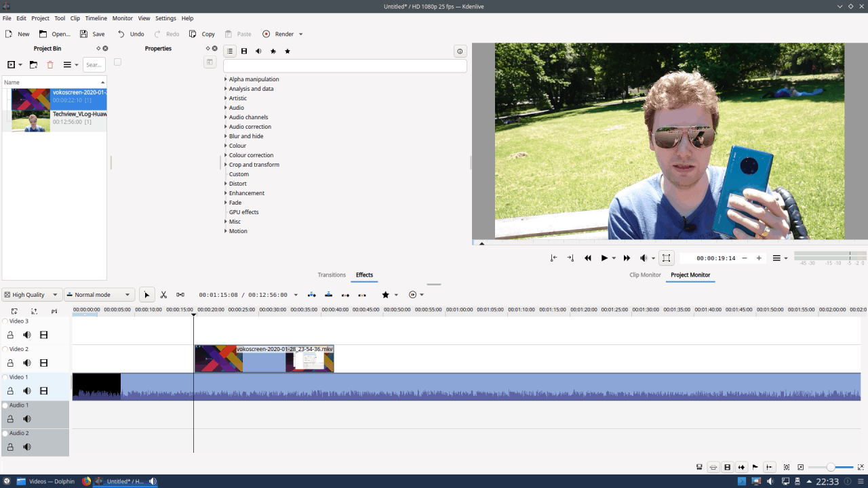
Task: Show only video effects in effects list
Action: click(244, 52)
